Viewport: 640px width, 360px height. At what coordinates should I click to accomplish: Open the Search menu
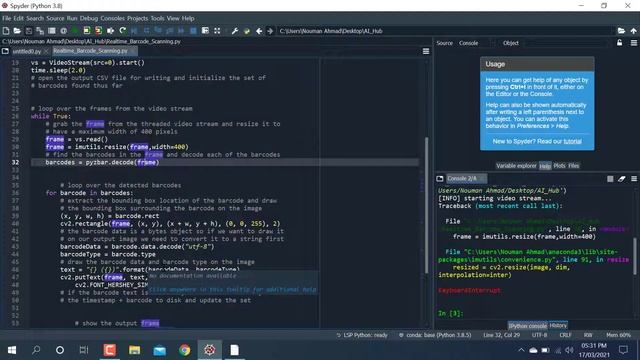tap(35, 18)
